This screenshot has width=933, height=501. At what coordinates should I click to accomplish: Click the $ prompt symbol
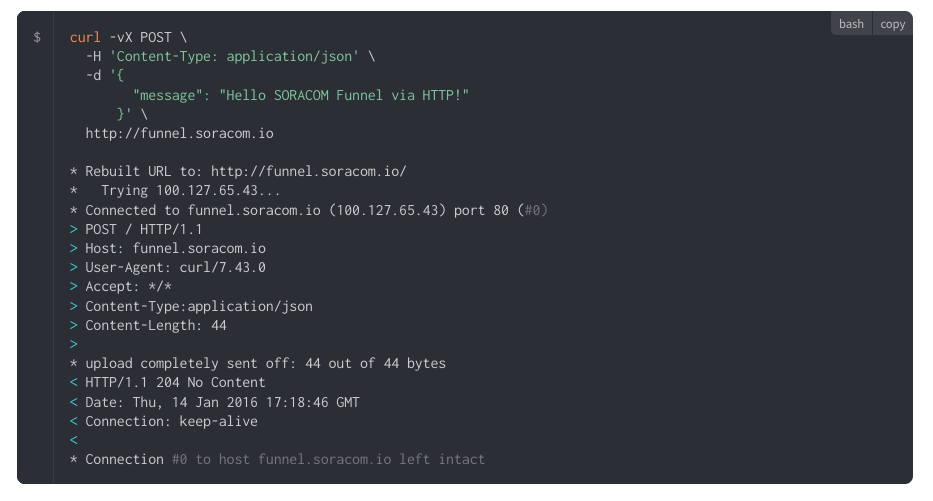37,37
